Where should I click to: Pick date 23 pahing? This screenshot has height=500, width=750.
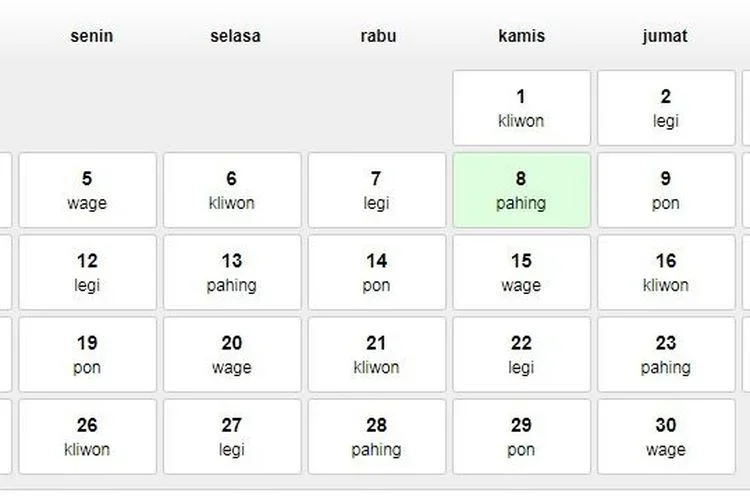pos(666,355)
